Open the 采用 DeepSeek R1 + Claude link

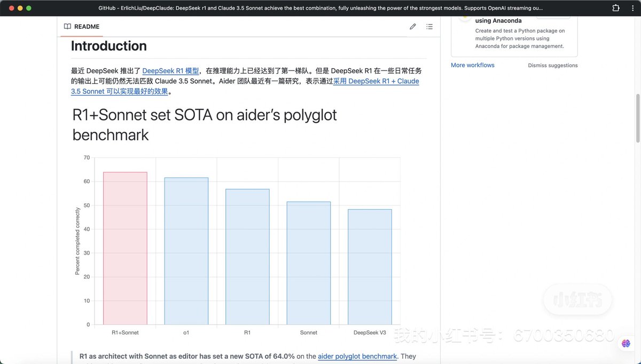[x=376, y=81]
